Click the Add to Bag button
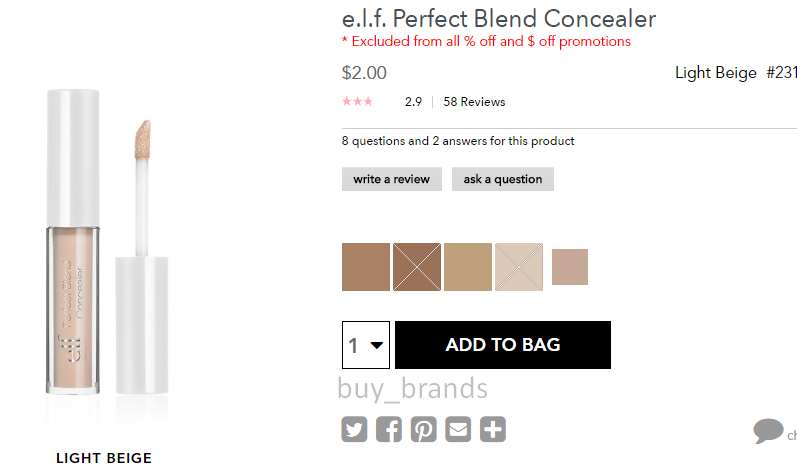 [503, 345]
